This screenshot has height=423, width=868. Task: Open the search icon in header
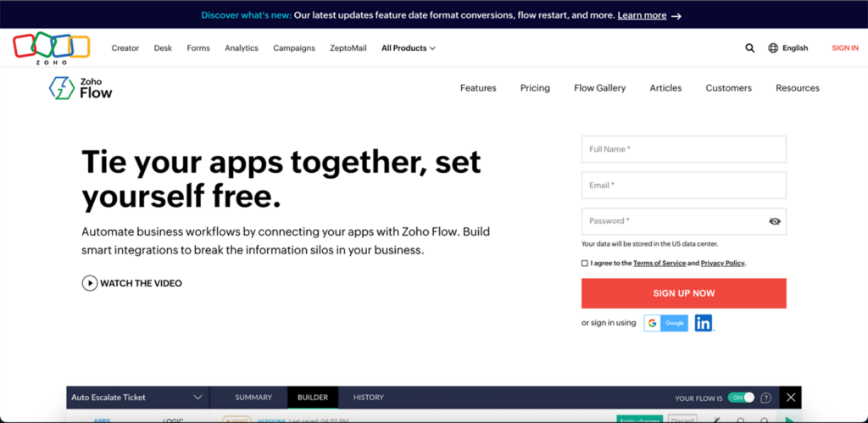click(x=749, y=48)
